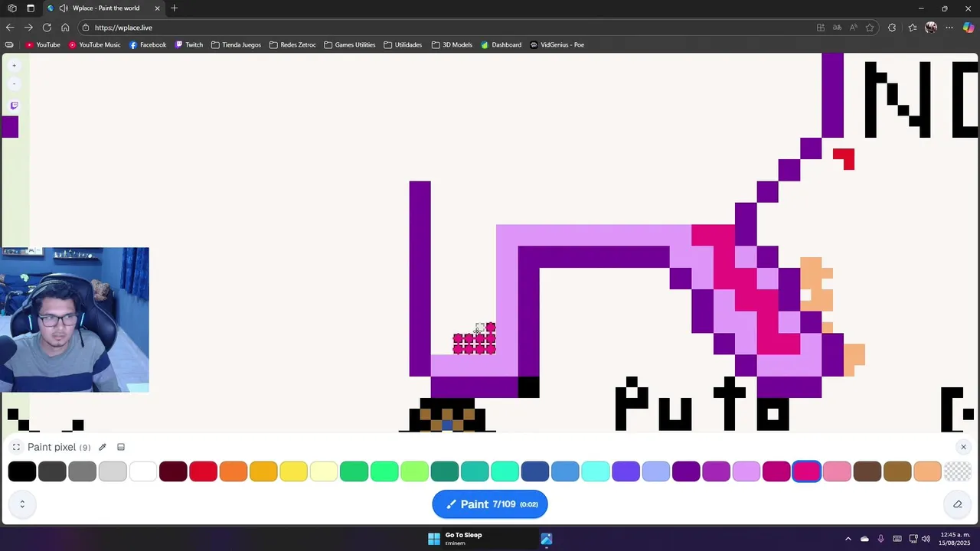Toggle read aloud icon in address bar
Viewport: 980px width, 551px height.
click(853, 28)
